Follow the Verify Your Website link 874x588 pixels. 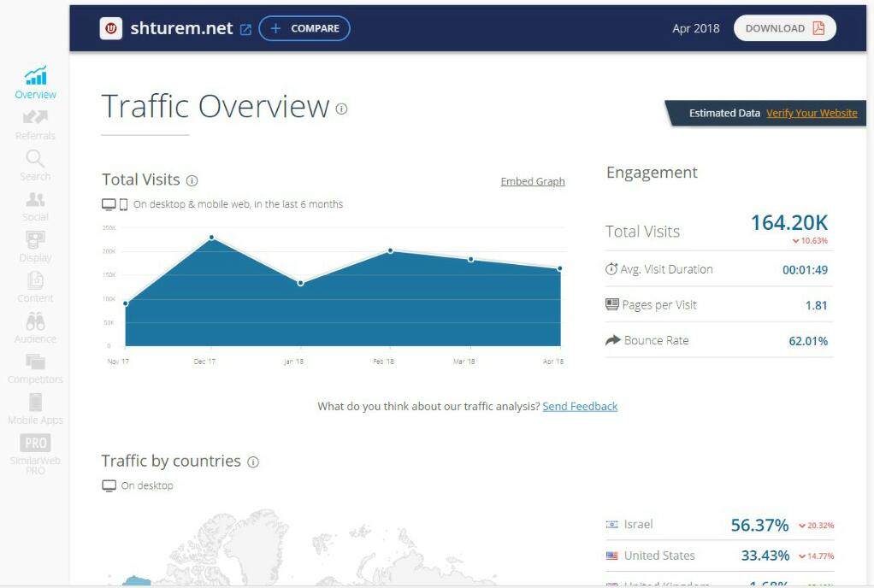coord(812,113)
